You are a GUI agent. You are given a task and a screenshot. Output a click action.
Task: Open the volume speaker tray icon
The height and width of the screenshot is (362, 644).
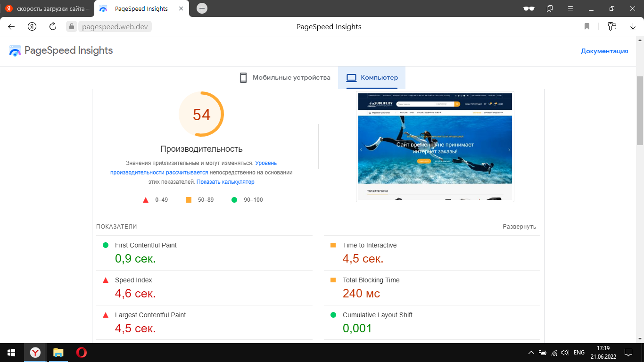[565, 353]
